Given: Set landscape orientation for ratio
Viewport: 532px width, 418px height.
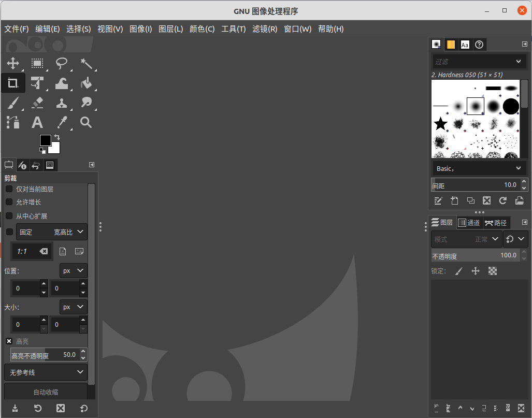Looking at the screenshot, I should click(x=79, y=251).
